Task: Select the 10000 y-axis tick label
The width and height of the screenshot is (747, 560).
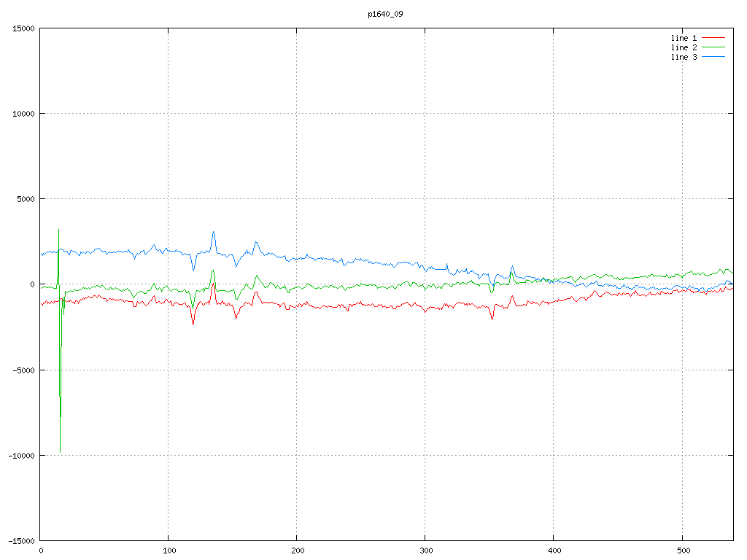Action: 23,114
